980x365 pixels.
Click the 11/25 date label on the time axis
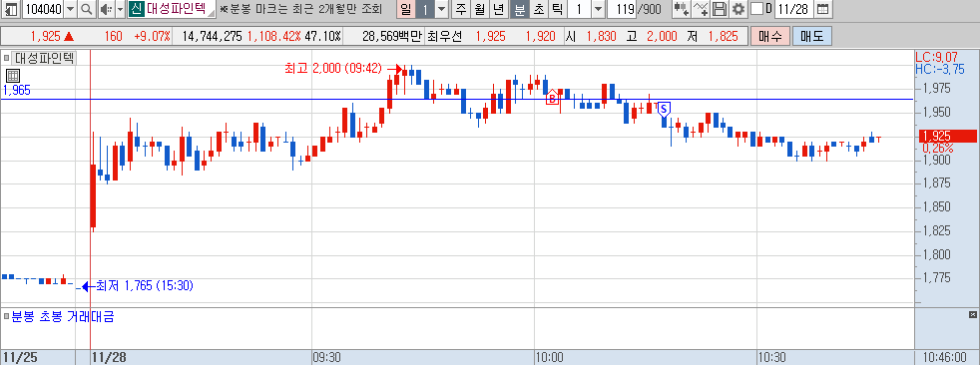[19, 357]
